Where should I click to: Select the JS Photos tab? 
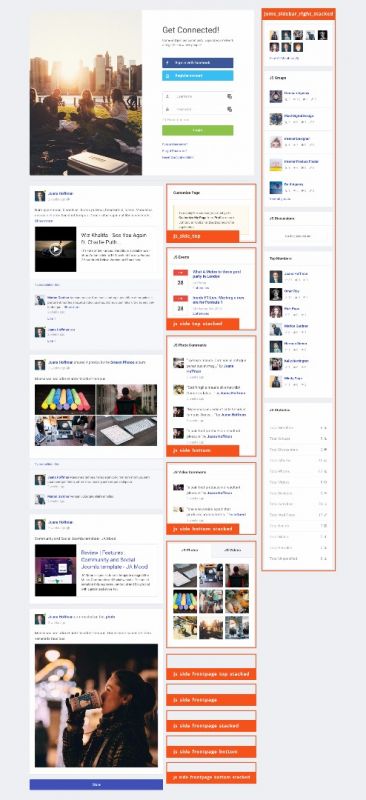pos(189,550)
